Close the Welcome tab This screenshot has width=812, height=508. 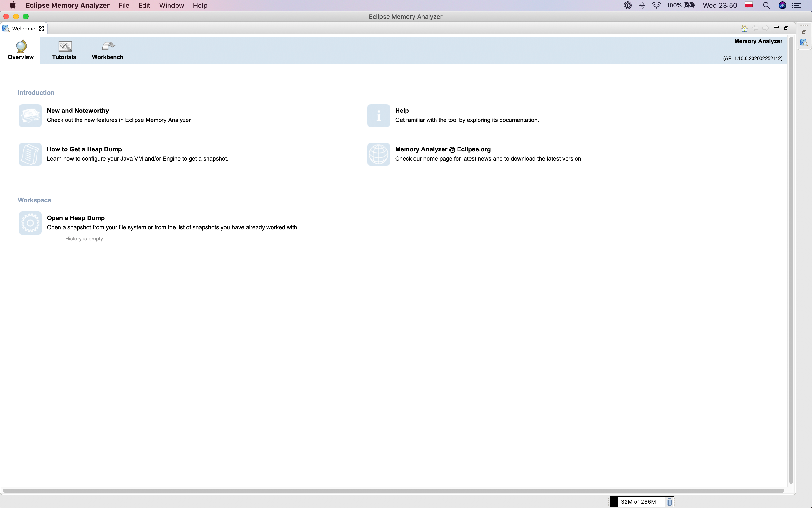click(x=42, y=29)
